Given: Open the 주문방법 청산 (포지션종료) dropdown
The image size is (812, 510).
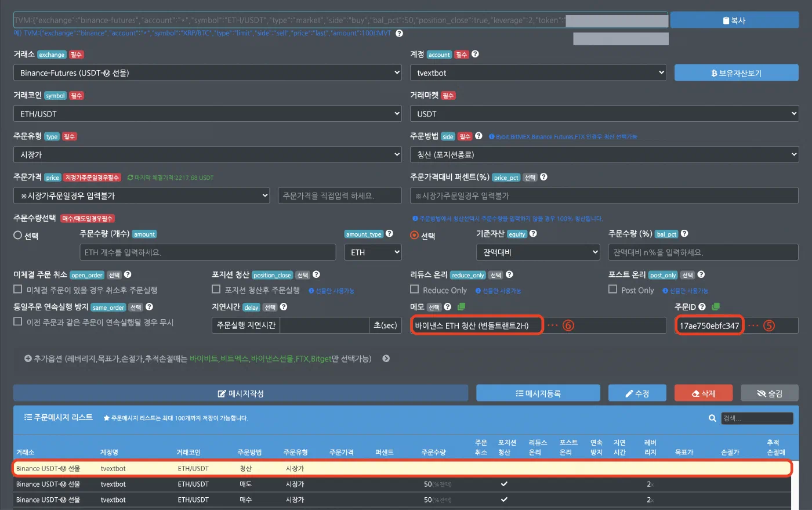Looking at the screenshot, I should (x=604, y=154).
